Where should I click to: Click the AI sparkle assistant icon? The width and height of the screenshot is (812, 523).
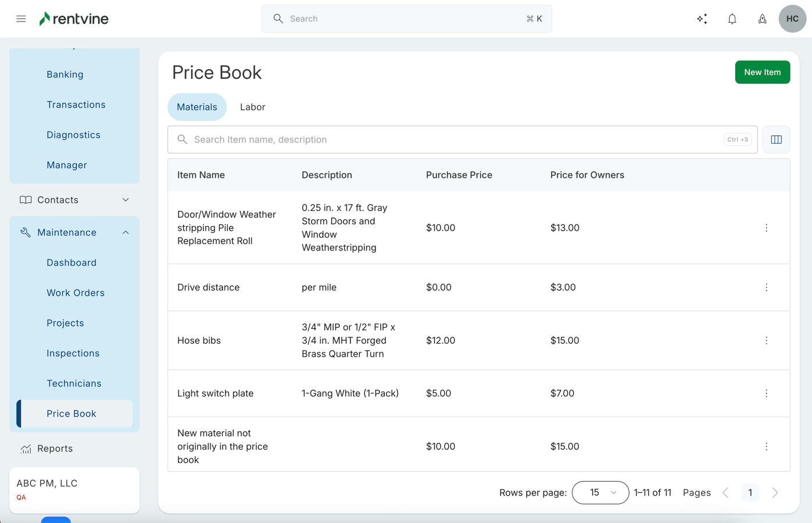[702, 19]
